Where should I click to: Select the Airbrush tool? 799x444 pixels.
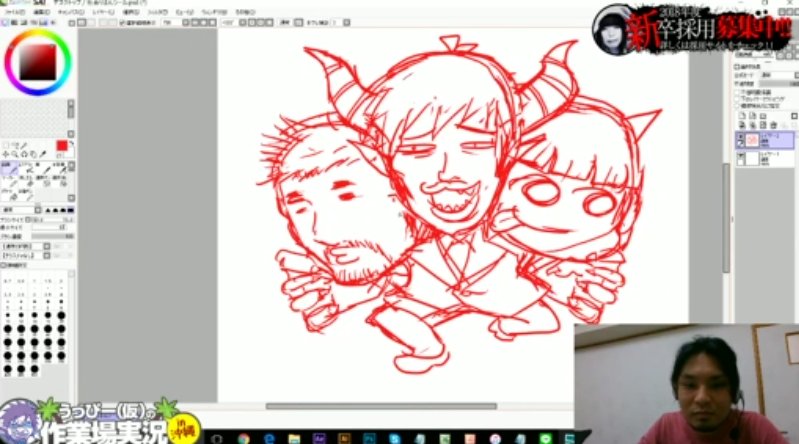pyautogui.click(x=27, y=170)
